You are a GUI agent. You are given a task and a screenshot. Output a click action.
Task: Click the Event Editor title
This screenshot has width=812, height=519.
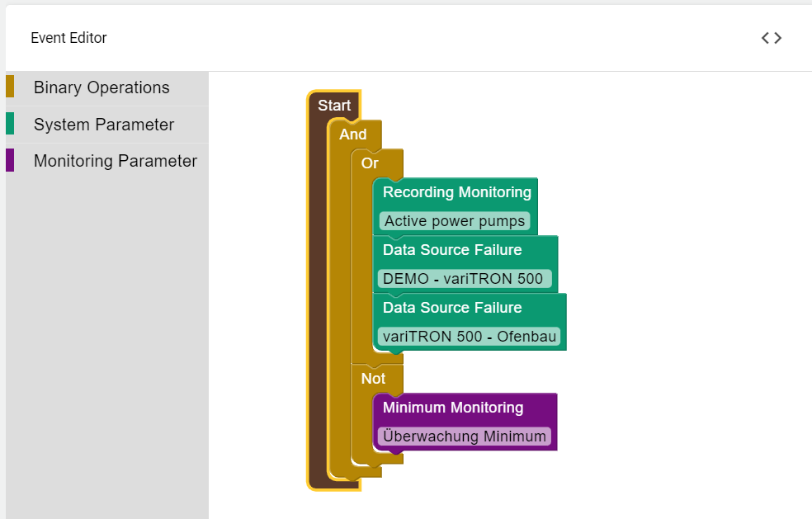pyautogui.click(x=68, y=38)
